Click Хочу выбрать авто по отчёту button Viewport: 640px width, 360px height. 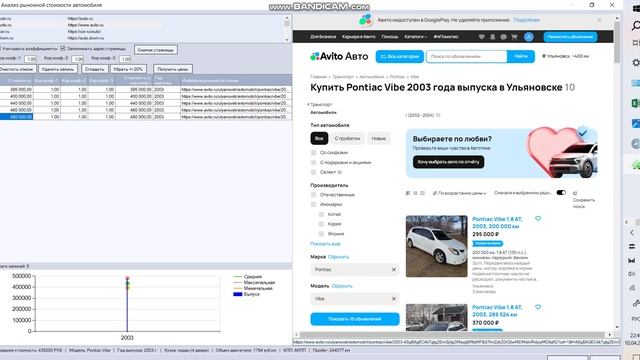tap(449, 162)
